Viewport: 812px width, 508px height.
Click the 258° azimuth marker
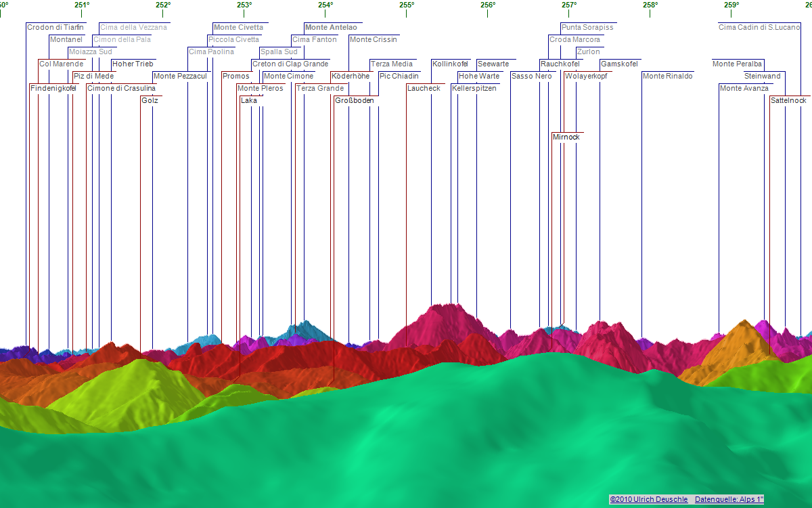point(650,5)
